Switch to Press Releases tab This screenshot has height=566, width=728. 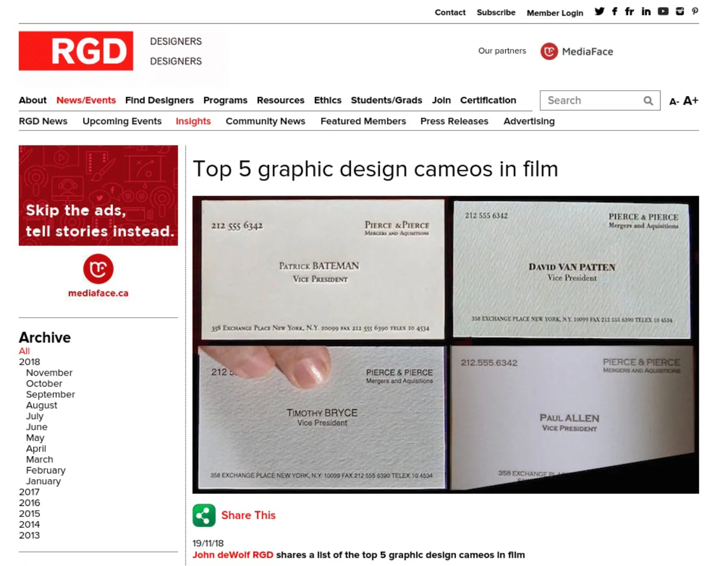click(x=454, y=121)
